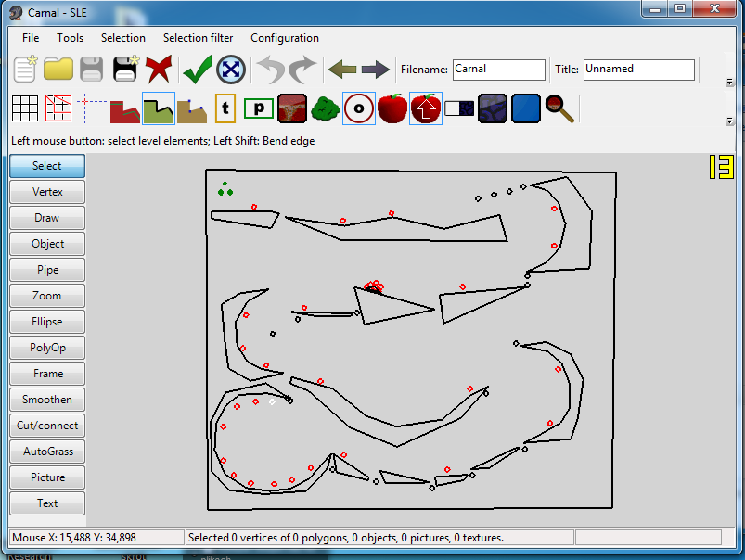Toggle the black grid display icon
This screenshot has height=560, width=745.
pos(25,108)
